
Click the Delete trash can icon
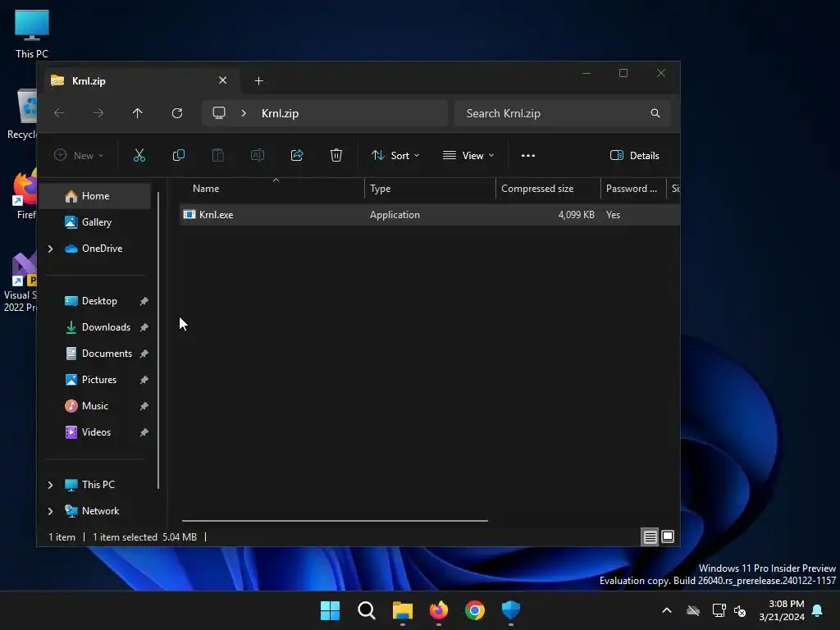click(336, 155)
